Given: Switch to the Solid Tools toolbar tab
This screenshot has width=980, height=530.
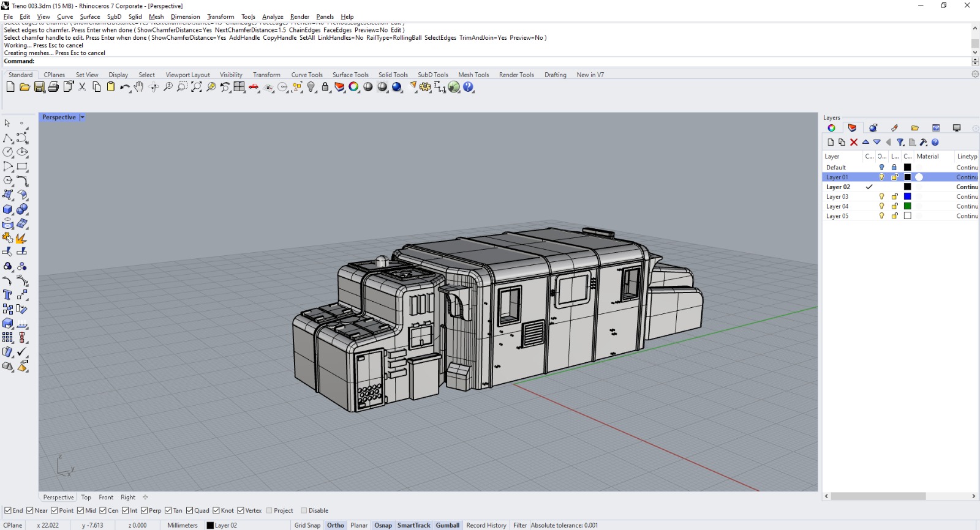Looking at the screenshot, I should tap(393, 75).
